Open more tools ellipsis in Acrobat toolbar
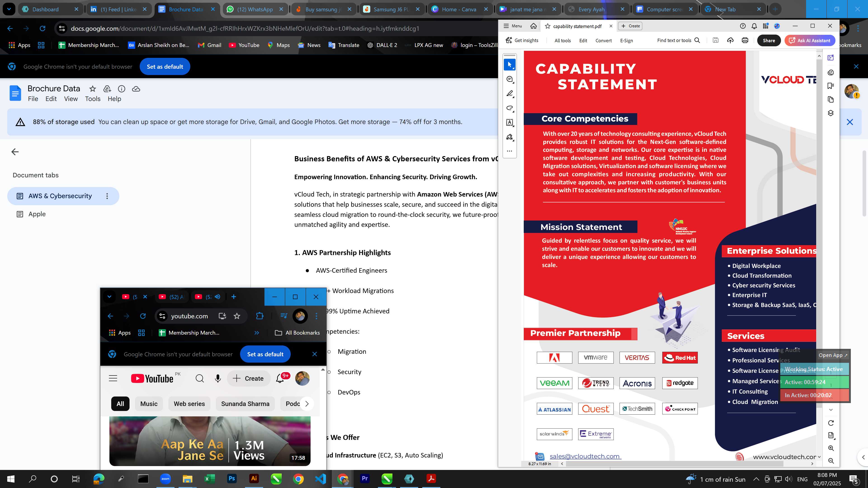 coord(509,151)
